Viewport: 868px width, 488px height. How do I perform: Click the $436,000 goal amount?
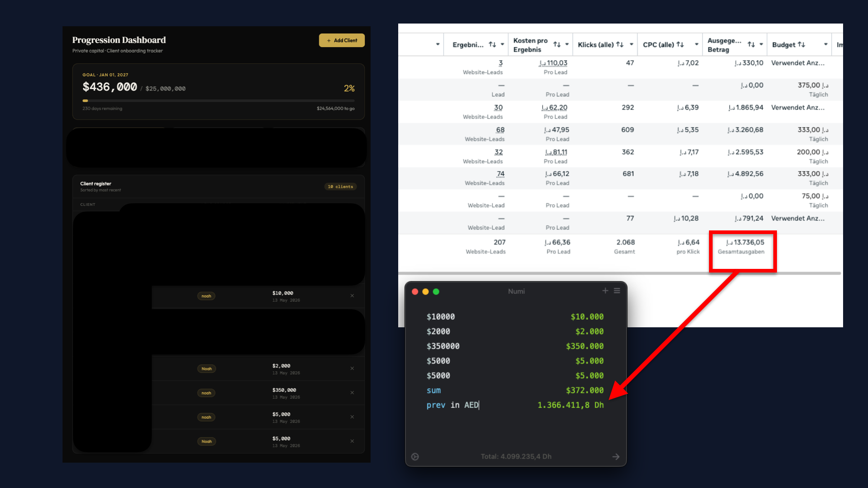110,87
